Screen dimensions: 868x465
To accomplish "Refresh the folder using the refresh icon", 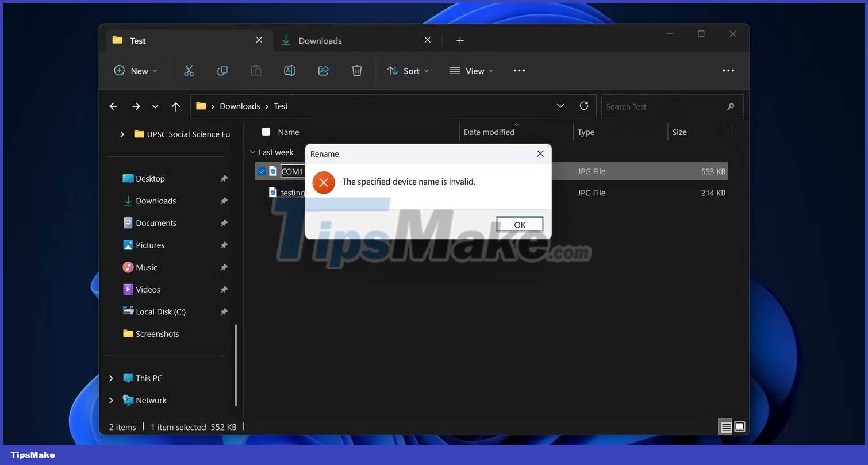I will 584,106.
